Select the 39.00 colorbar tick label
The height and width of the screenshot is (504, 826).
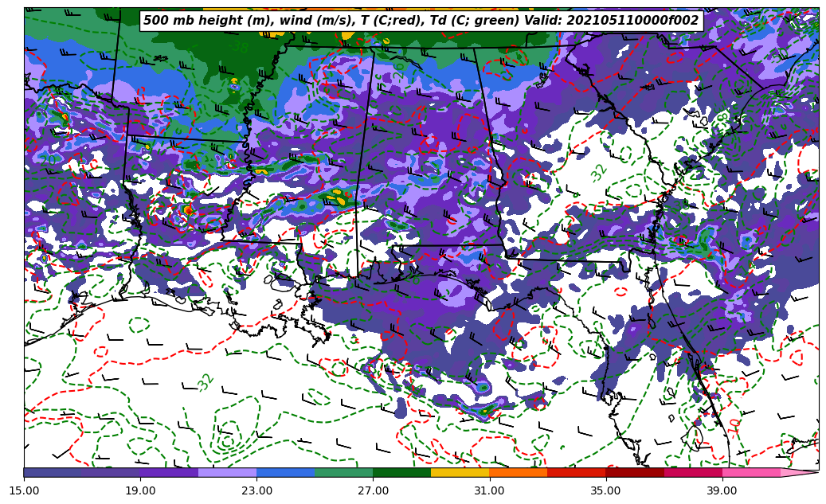[x=722, y=490]
